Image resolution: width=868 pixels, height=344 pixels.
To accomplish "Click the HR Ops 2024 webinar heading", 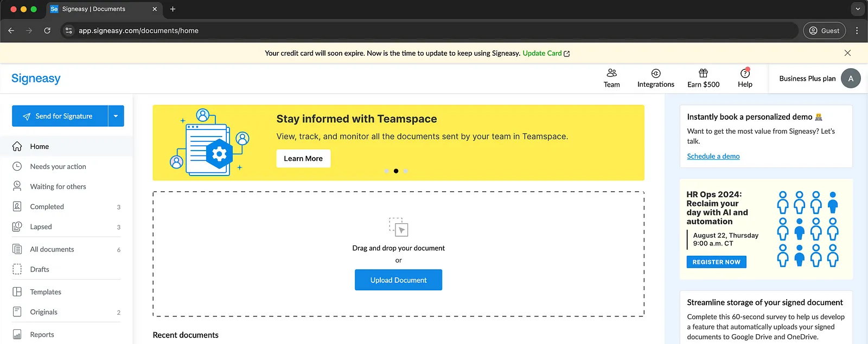I will [717, 207].
